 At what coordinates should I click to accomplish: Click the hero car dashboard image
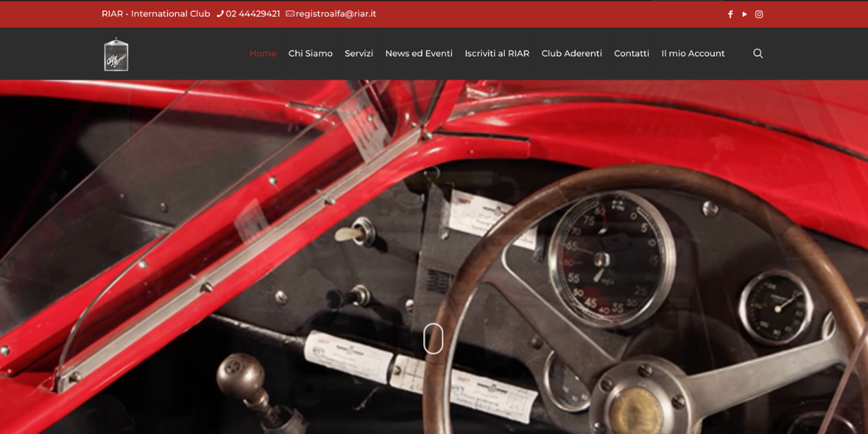coord(434,257)
